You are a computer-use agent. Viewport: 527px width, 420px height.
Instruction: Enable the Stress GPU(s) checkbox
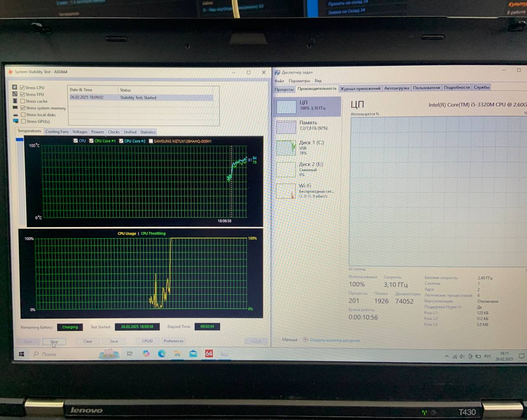click(x=23, y=121)
